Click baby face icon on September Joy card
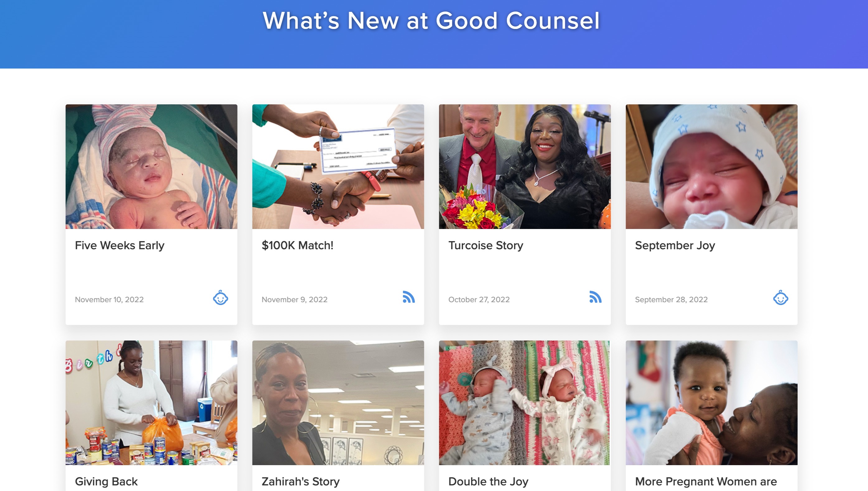 781,298
